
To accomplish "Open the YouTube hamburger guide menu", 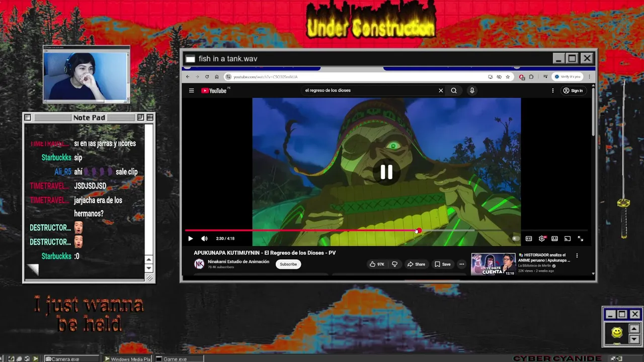I will pos(191,90).
